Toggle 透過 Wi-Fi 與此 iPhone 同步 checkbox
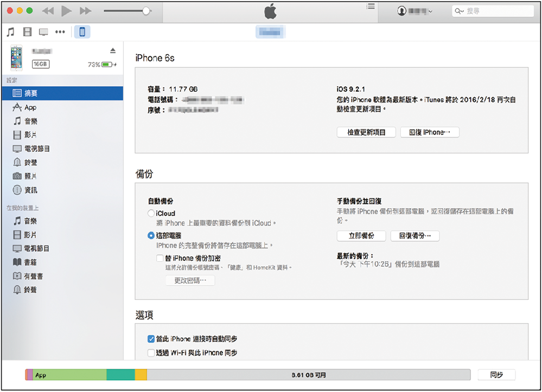Screen dimensions: 542x392 point(151,352)
